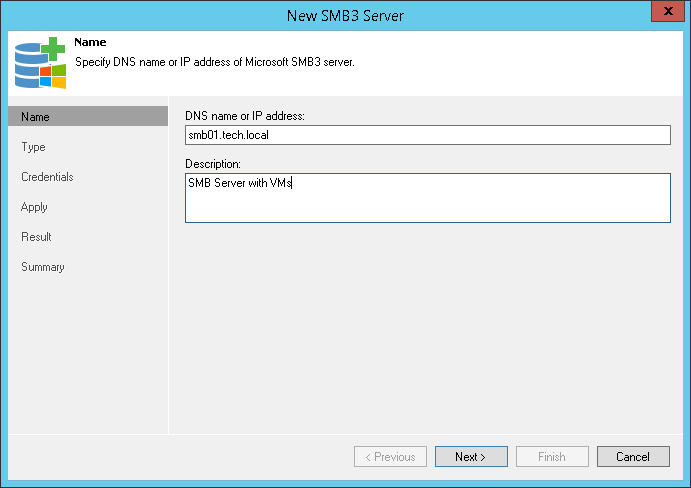Click the DNS name or IP address field
Image resolution: width=691 pixels, height=488 pixels.
pos(427,135)
